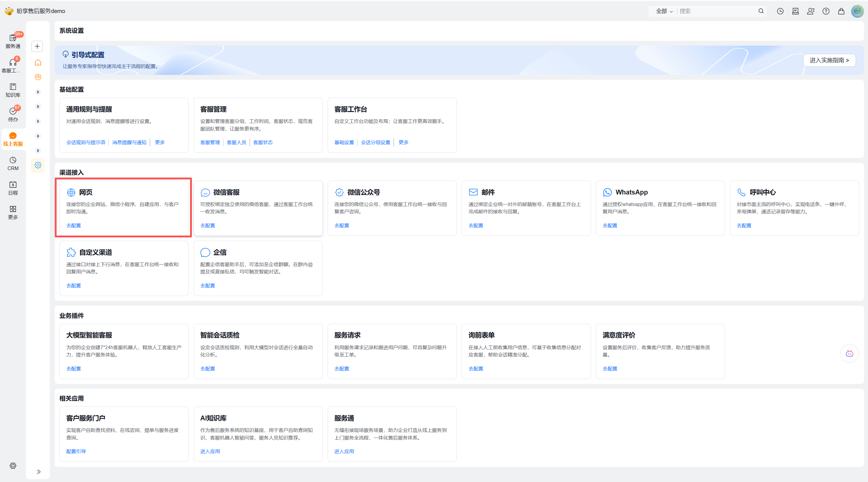The image size is (868, 482).
Task: Click the contacts icon in top bar
Action: pos(811,11)
